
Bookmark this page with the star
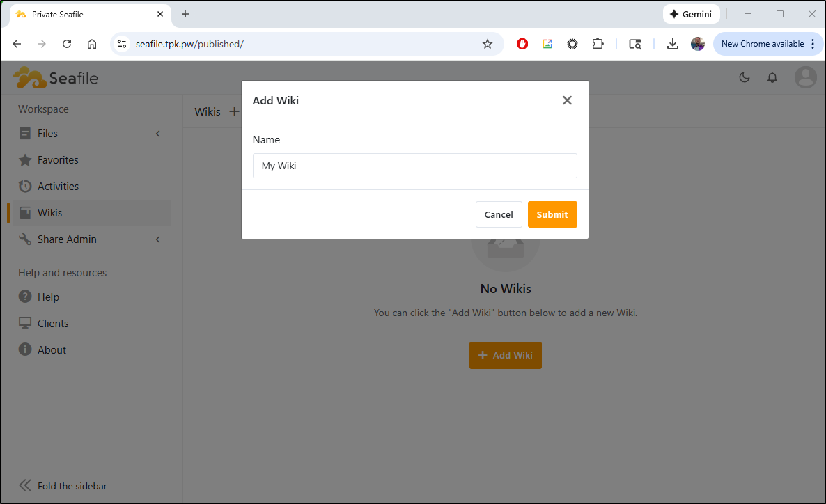pos(488,44)
